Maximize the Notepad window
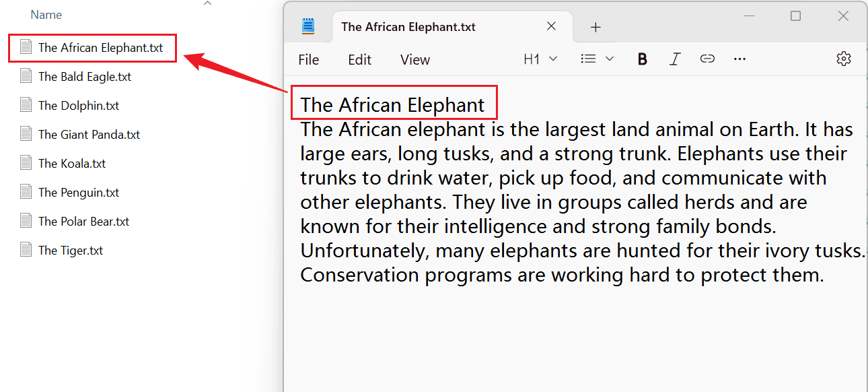This screenshot has height=392, width=868. point(795,16)
